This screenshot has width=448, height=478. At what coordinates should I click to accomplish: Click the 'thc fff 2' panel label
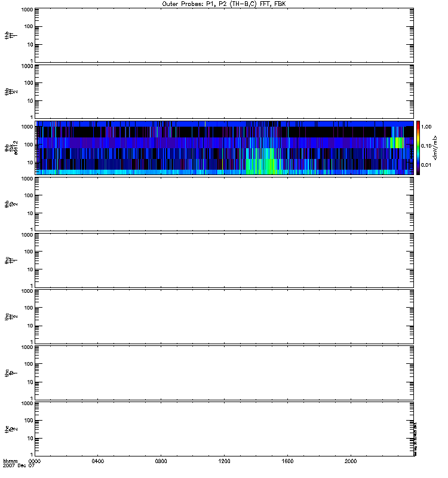[11, 317]
